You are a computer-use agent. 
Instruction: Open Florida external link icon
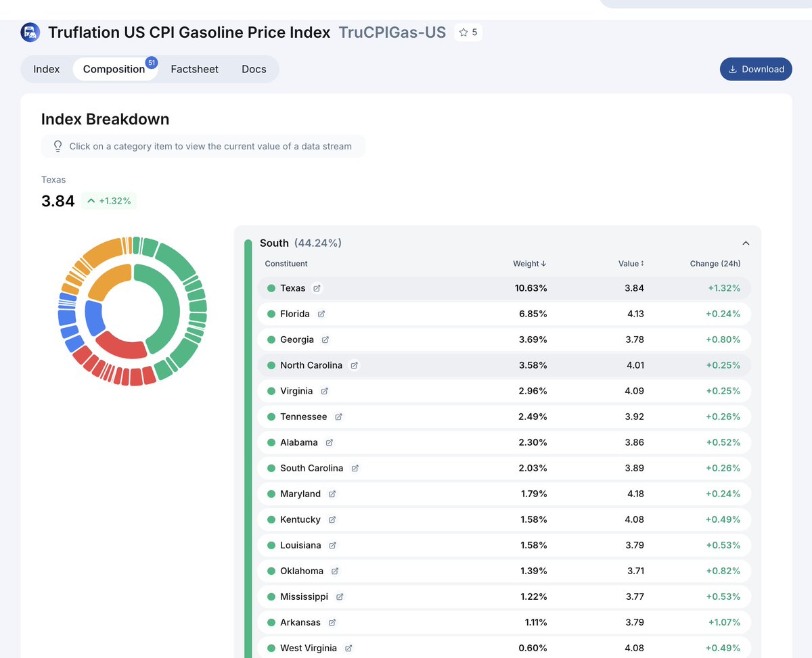pos(321,314)
